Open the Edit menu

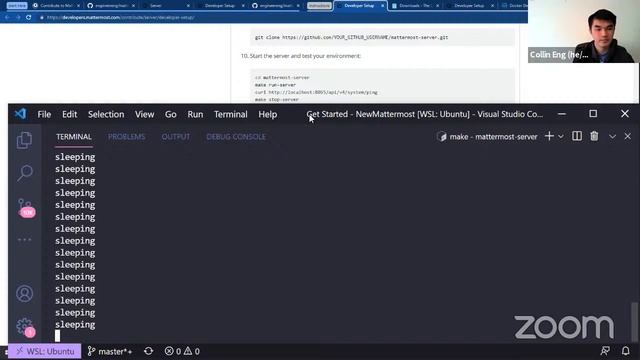pyautogui.click(x=69, y=114)
